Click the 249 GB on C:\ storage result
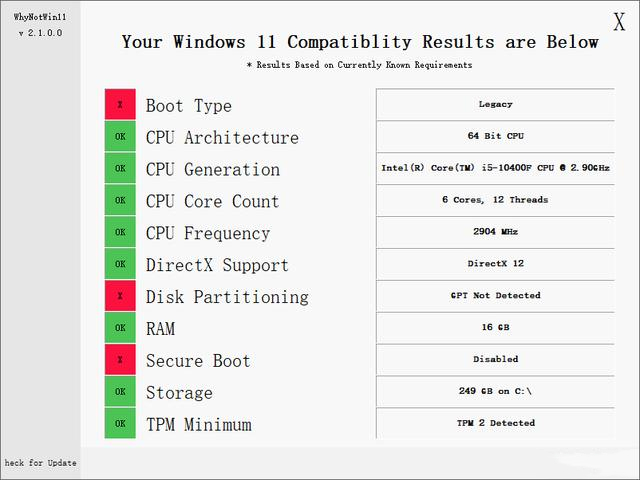Viewport: 640px width, 480px height. 495,392
